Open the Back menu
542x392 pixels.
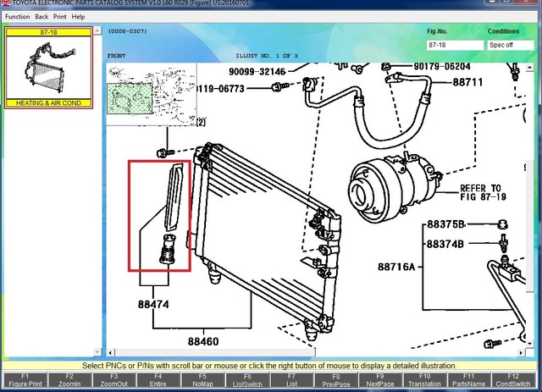coord(41,17)
